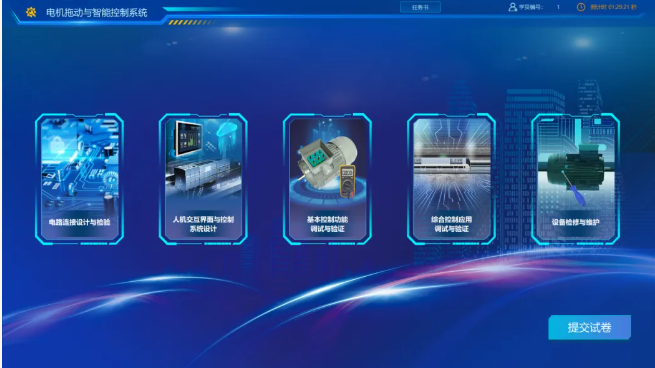This screenshot has height=368, width=655.
Task: Open the 综合控制应用调试与验证 module card
Action: [451, 179]
